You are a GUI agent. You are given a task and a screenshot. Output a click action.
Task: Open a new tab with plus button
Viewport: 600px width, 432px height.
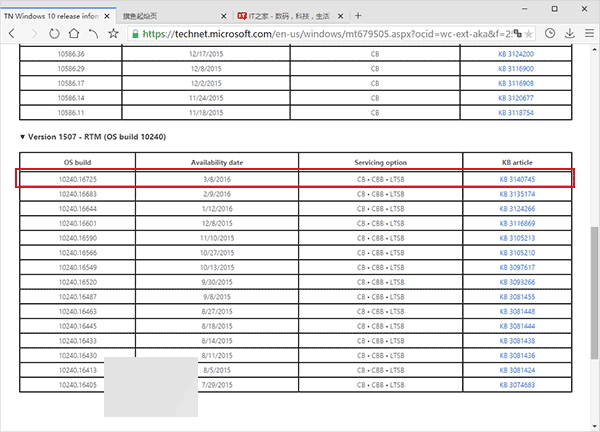click(x=358, y=16)
